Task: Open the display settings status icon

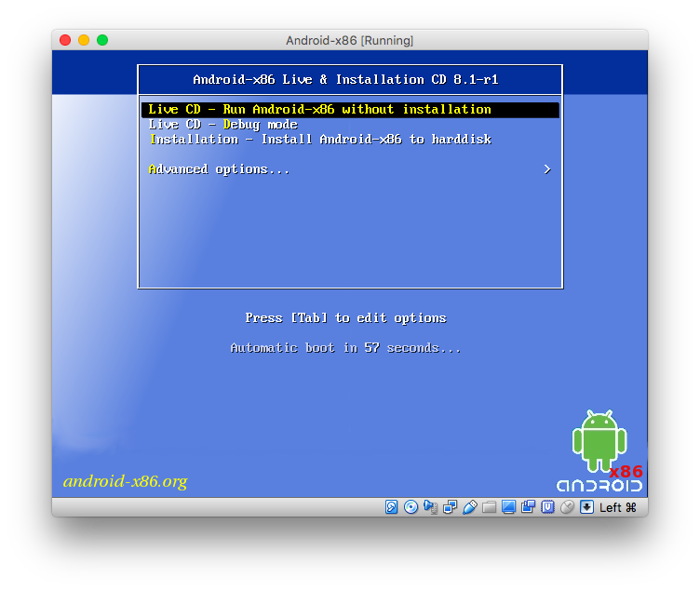Action: [x=508, y=507]
